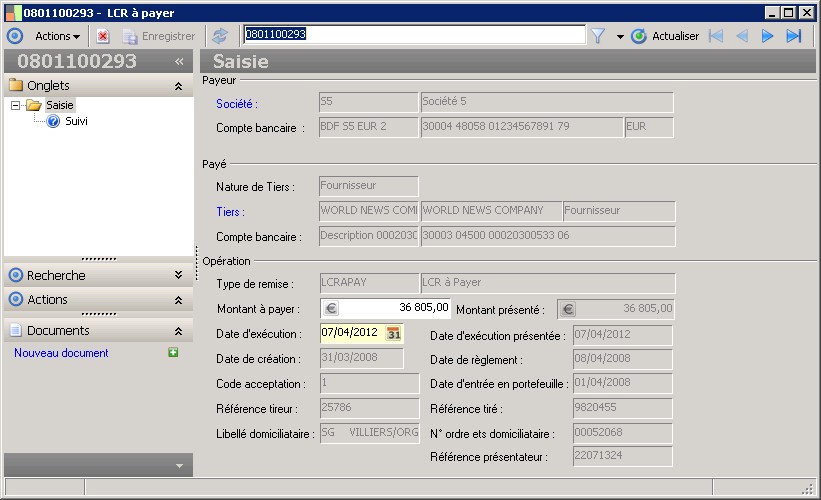Click the Date de règlement value 08/04/2008
Image resolution: width=821 pixels, height=500 pixels.
(x=623, y=359)
